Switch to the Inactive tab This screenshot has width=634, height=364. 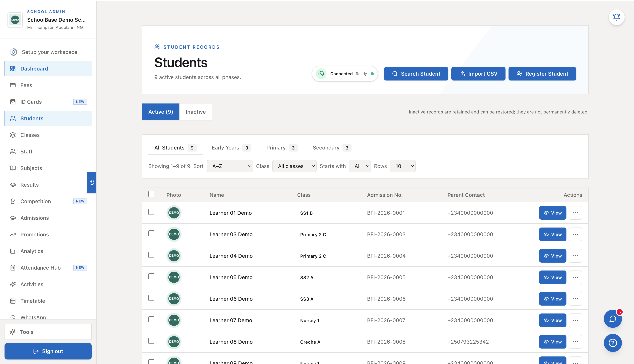click(x=196, y=112)
